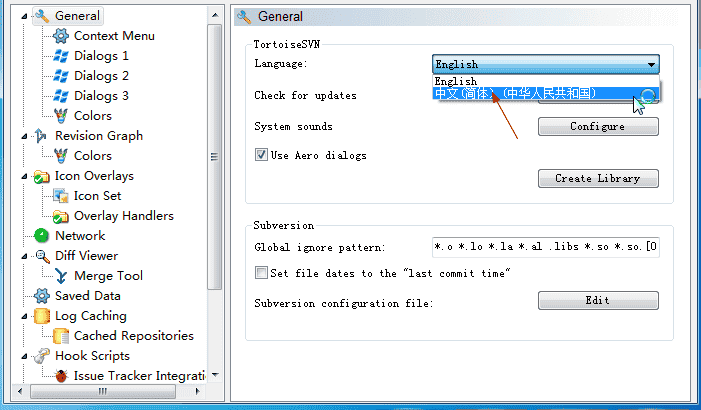
Task: Select the Cached Repositories tree item
Action: tap(134, 336)
